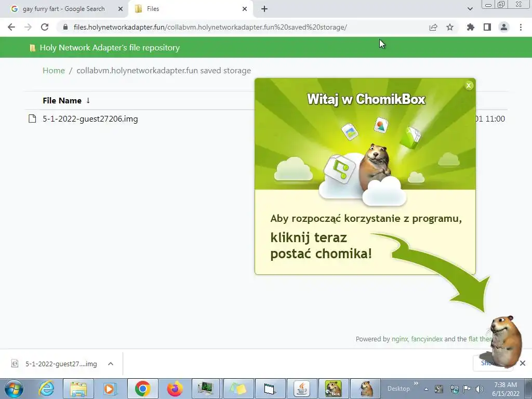Close the Files tab
Image resolution: width=532 pixels, height=399 pixels.
tap(245, 9)
